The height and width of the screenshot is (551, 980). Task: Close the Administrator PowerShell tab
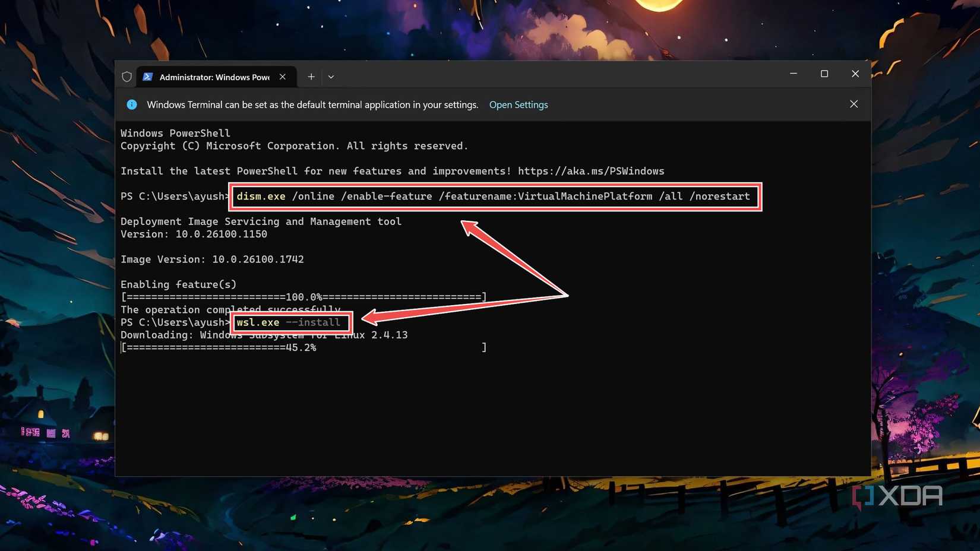282,77
